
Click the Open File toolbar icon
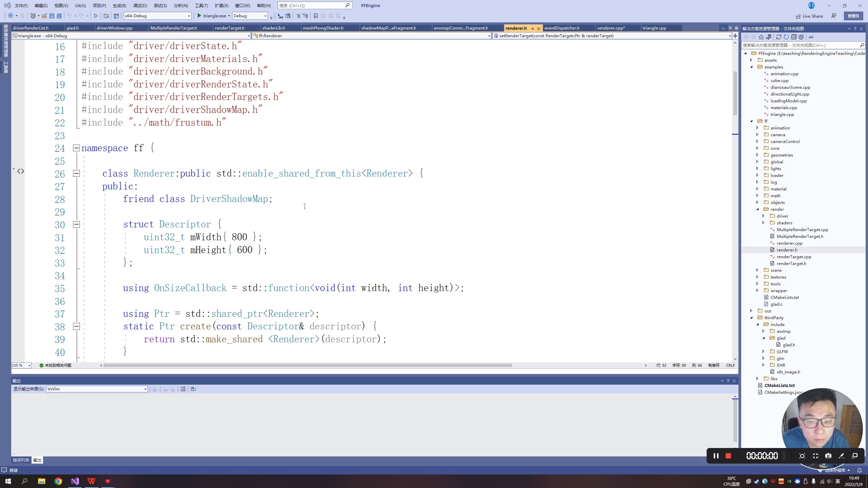click(44, 16)
